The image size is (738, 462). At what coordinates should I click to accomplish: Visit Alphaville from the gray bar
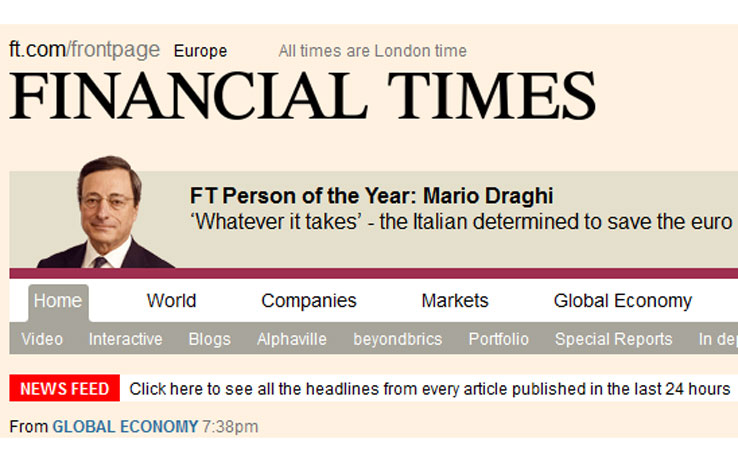292,339
